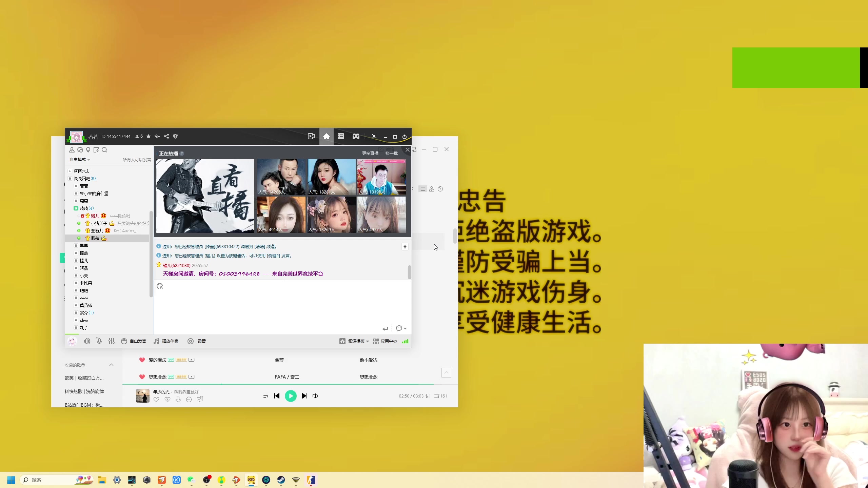Click the location pin icon above channel tree
Viewport: 868px width, 488px height.
pos(88,150)
